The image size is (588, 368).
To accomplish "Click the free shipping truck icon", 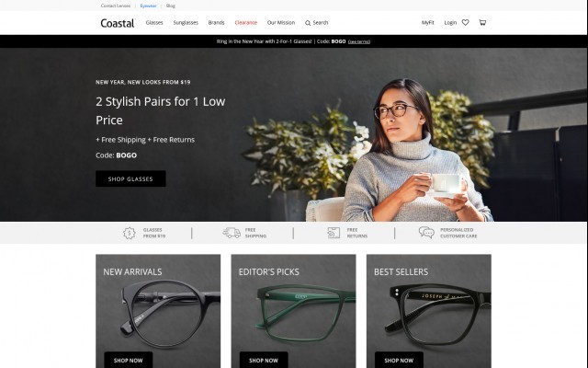I will pyautogui.click(x=232, y=233).
